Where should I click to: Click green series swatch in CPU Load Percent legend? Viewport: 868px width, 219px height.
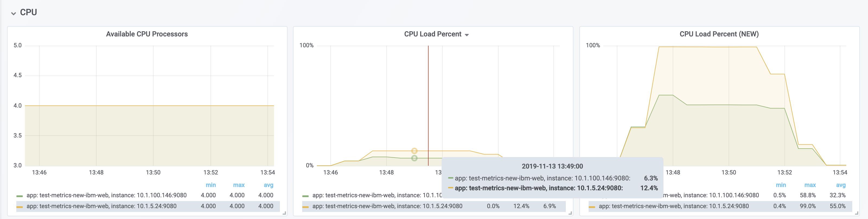[305, 196]
